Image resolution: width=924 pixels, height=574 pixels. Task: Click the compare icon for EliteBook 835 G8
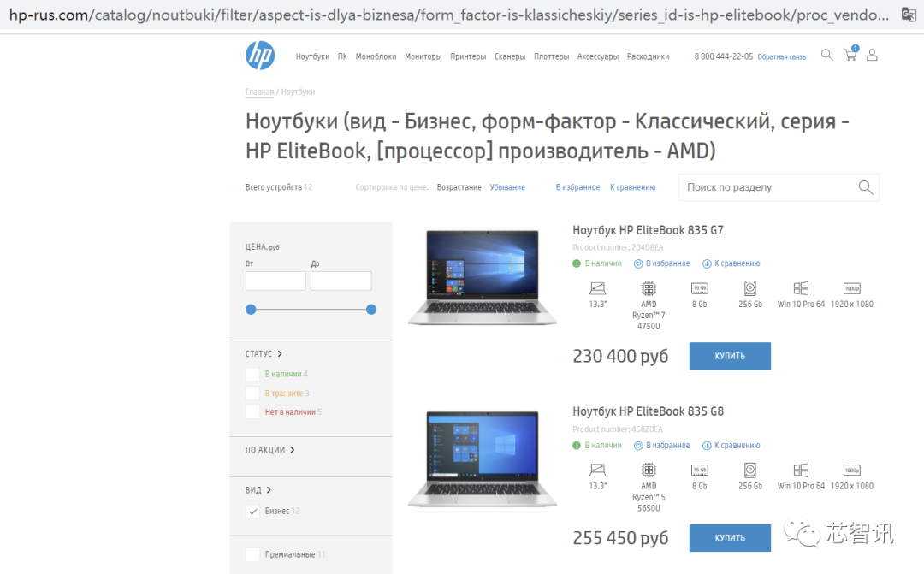coord(707,446)
